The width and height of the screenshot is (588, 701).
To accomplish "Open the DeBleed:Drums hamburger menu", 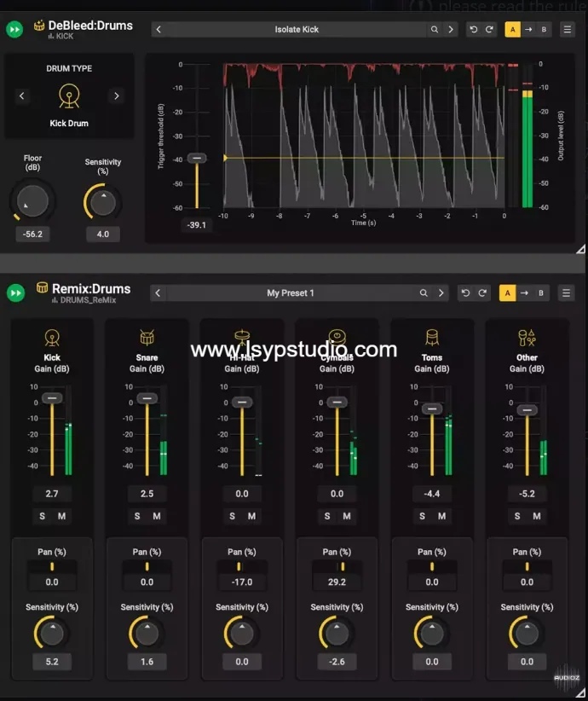I will click(568, 30).
